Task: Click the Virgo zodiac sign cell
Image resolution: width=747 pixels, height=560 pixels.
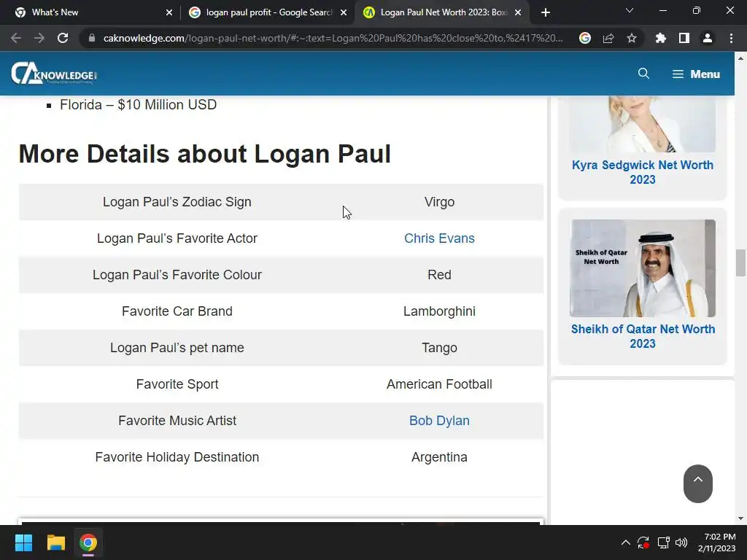Action: click(x=439, y=202)
